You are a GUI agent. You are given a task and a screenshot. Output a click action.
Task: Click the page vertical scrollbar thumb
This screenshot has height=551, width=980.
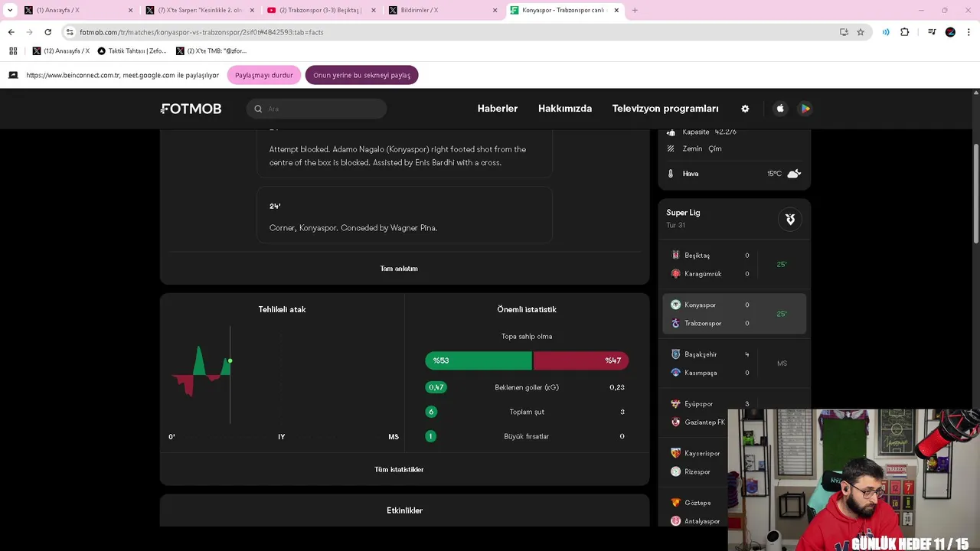click(x=975, y=194)
